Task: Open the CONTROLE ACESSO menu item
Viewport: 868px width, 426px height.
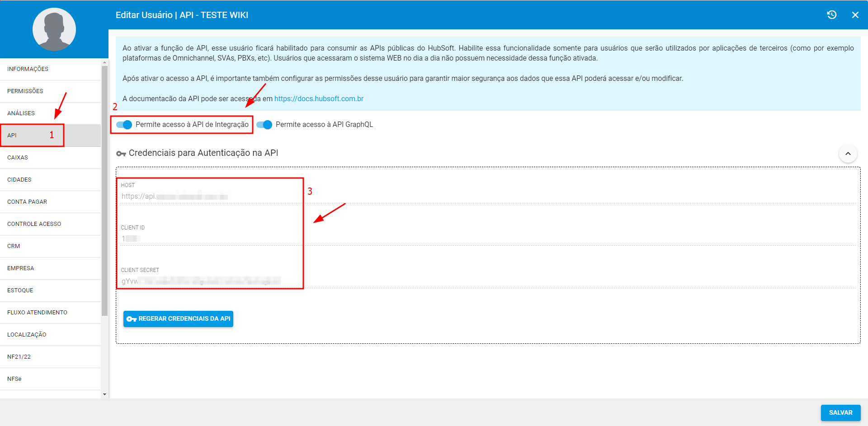Action: 50,224
